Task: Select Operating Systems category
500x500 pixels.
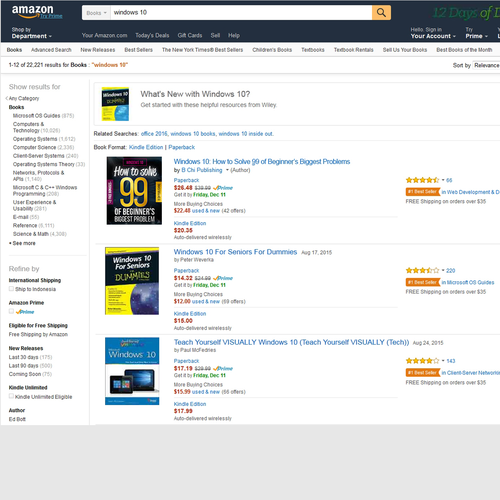Action: pos(35,139)
